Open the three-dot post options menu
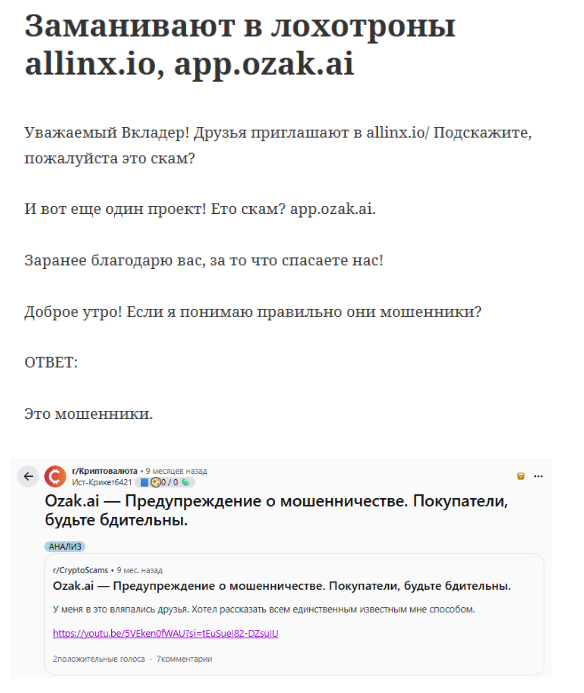This screenshot has height=693, width=584. 538,476
